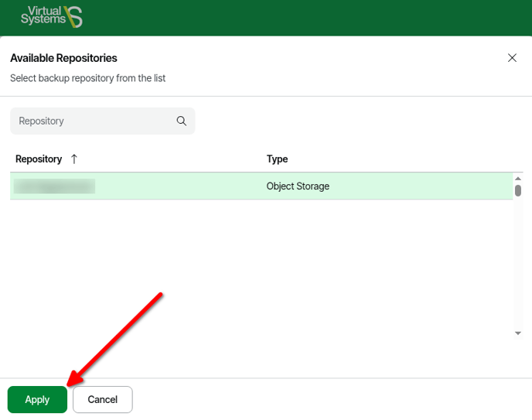Click the ascending sort arrow beside Repository
The width and height of the screenshot is (532, 420).
[x=74, y=159]
